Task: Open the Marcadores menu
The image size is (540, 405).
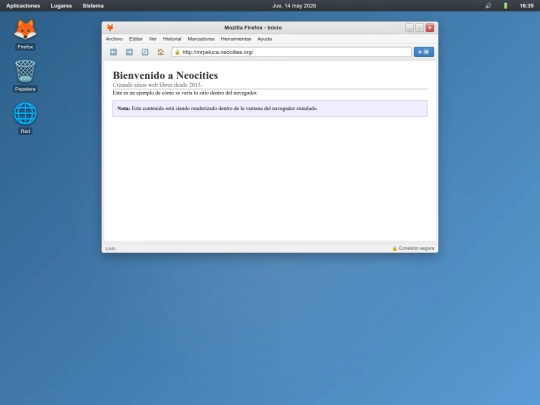Action: [201, 39]
